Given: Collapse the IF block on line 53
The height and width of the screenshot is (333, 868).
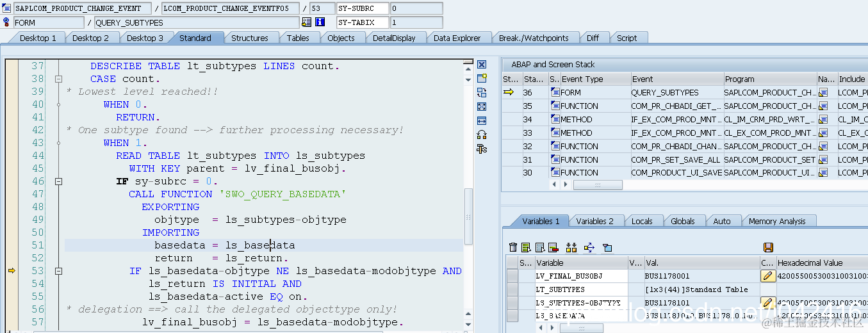Looking at the screenshot, I should point(58,271).
